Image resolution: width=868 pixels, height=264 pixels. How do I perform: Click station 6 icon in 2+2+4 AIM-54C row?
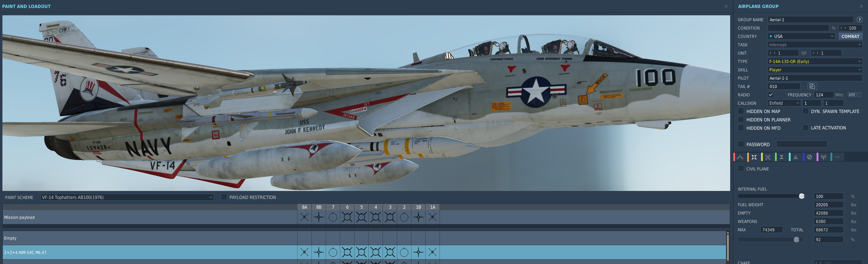pos(347,252)
